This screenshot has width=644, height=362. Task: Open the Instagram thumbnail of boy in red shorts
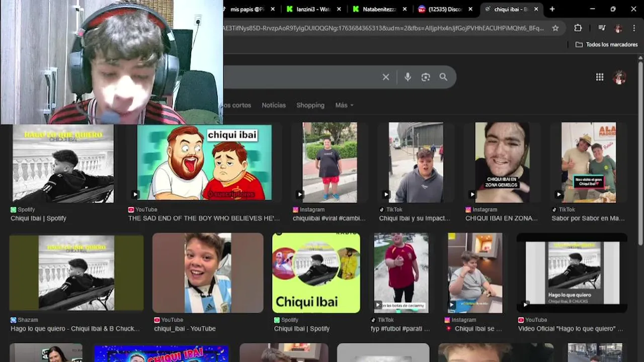pyautogui.click(x=330, y=162)
